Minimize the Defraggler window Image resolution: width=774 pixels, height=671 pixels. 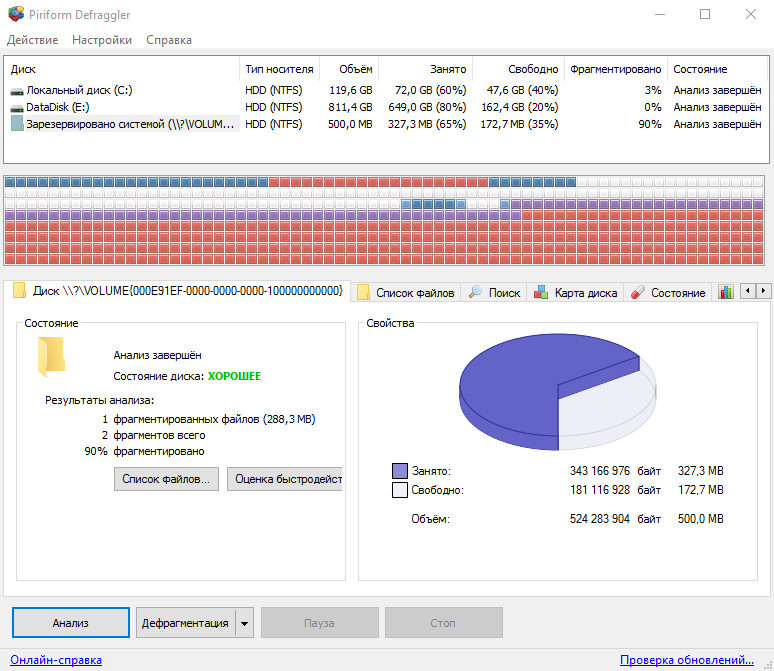pyautogui.click(x=659, y=14)
